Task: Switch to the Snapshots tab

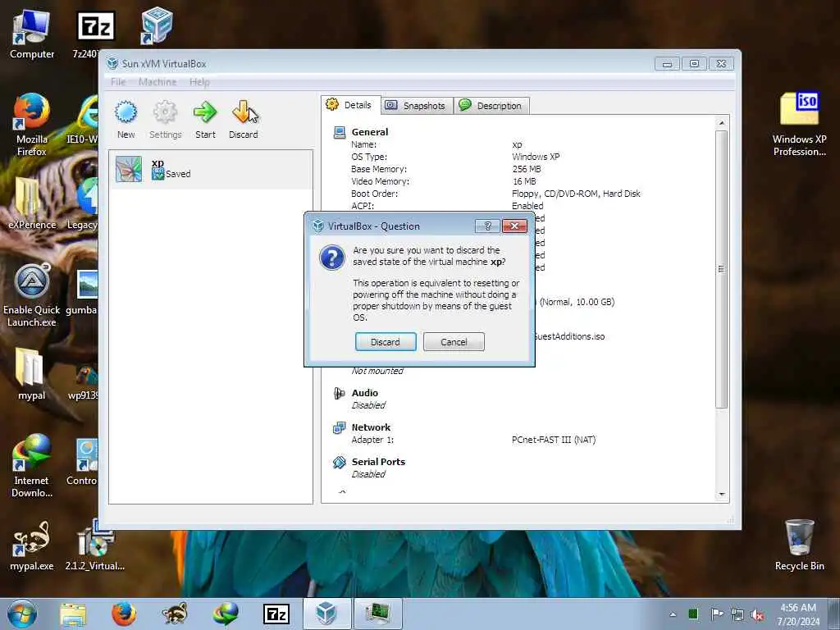Action: (417, 106)
